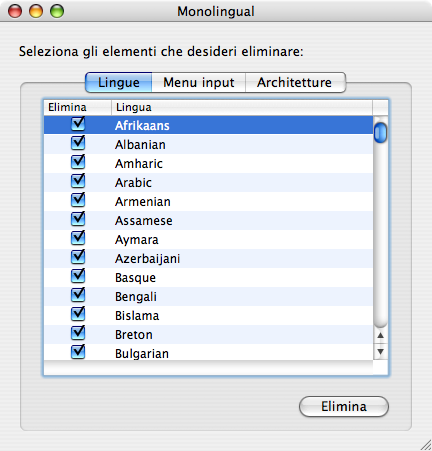Viewport: 432px width, 451px height.
Task: Zoom the window with the green button
Action: coord(57,11)
